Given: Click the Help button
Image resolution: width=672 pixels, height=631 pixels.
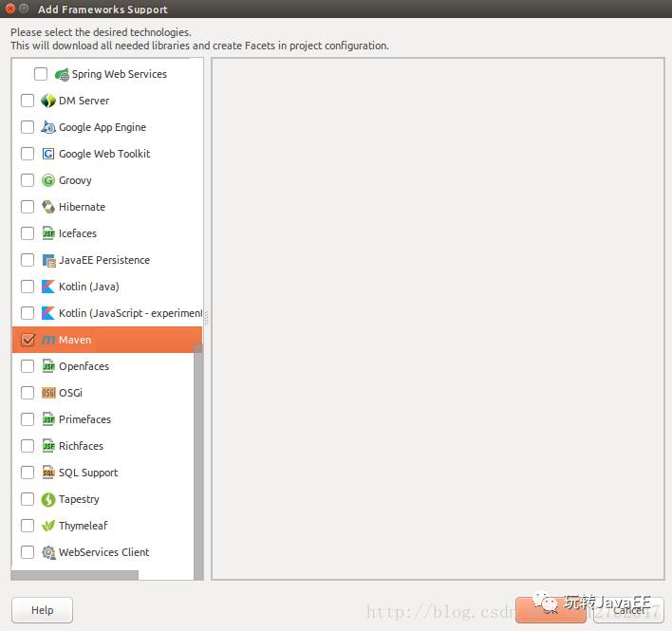Looking at the screenshot, I should coord(43,610).
